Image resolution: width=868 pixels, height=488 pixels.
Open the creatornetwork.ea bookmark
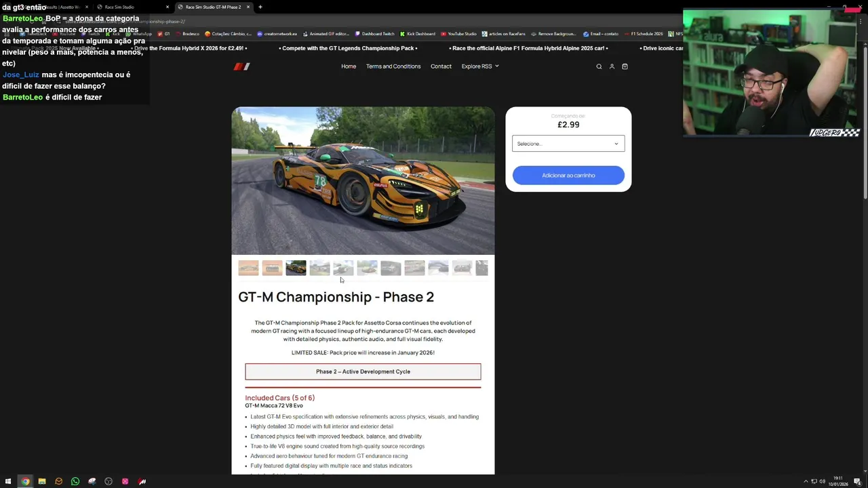click(x=277, y=34)
